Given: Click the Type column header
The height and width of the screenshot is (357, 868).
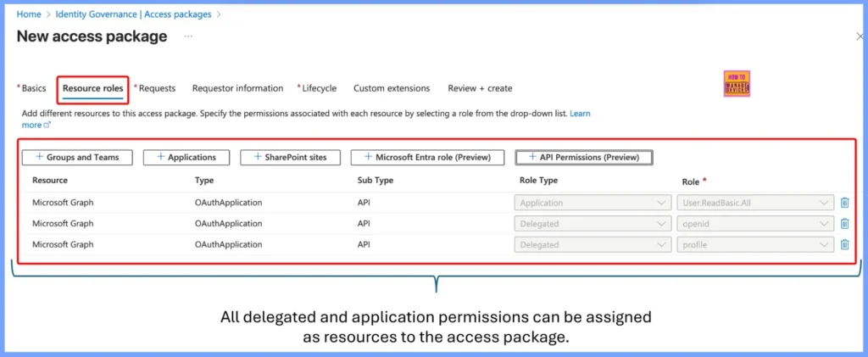Looking at the screenshot, I should click(204, 181).
